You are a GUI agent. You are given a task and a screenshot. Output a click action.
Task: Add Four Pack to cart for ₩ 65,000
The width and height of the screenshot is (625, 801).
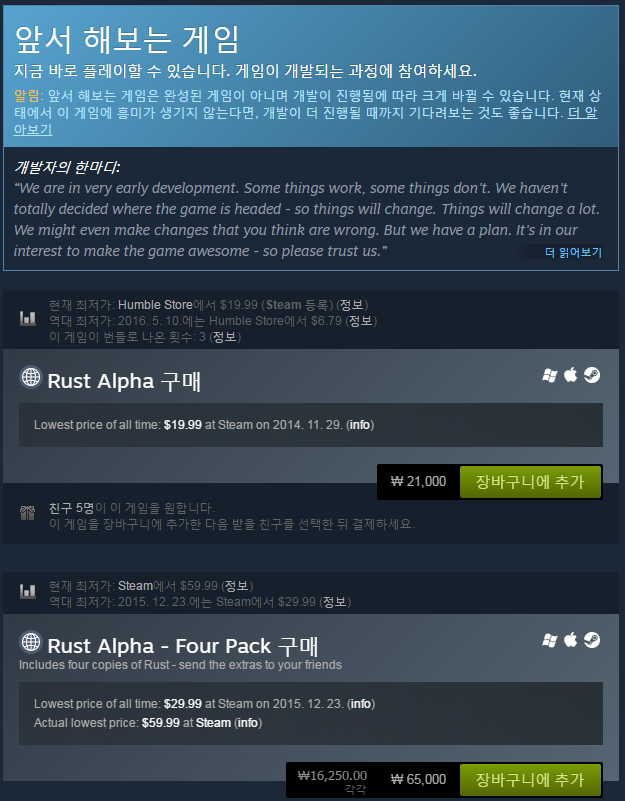pos(530,780)
